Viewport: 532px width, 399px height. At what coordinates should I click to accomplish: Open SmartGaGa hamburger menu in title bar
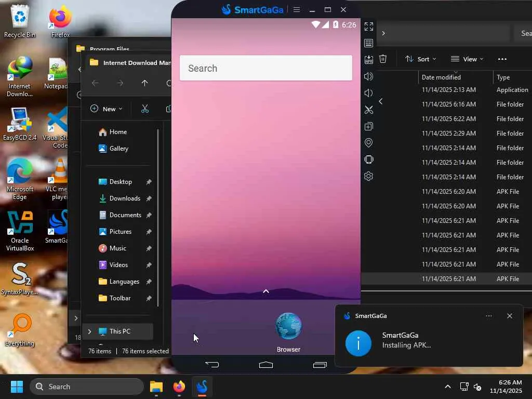click(297, 9)
